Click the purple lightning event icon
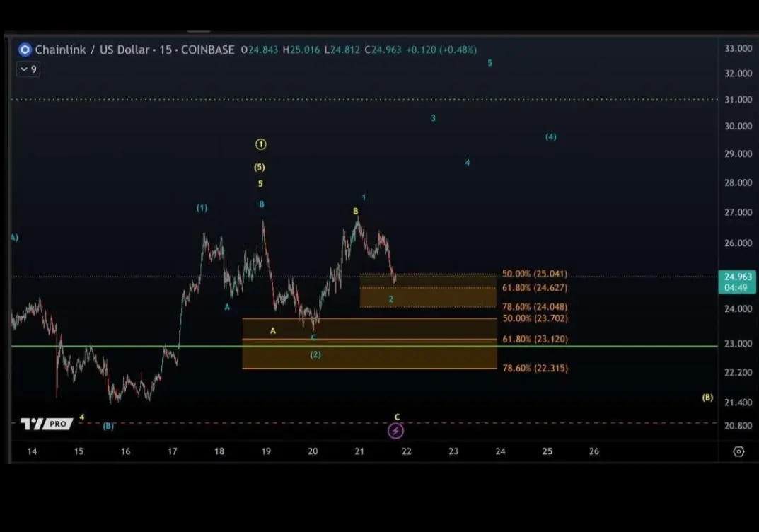The height and width of the screenshot is (532, 759). 395,431
